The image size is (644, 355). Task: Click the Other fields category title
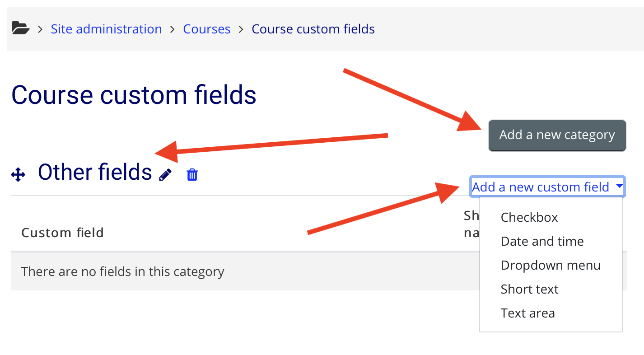(x=94, y=172)
